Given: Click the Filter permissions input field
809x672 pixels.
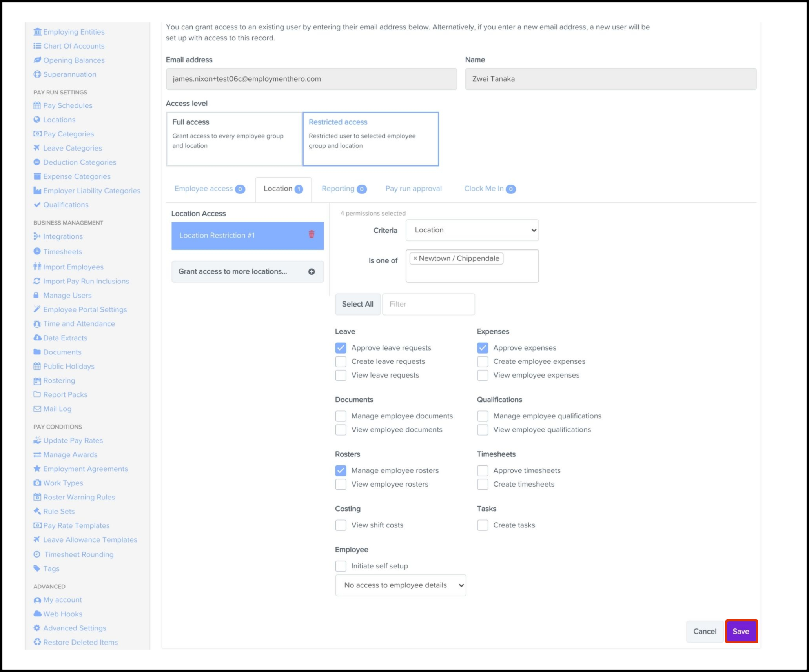Looking at the screenshot, I should pos(428,304).
